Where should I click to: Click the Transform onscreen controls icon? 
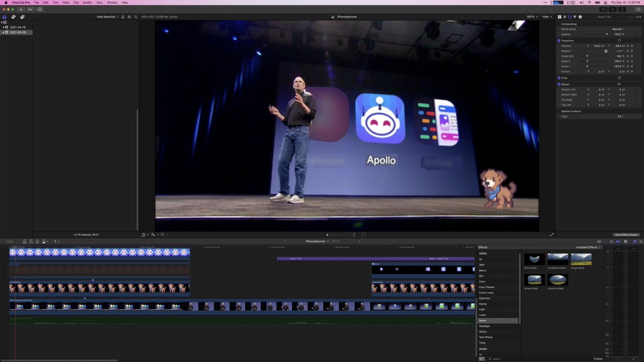click(619, 41)
